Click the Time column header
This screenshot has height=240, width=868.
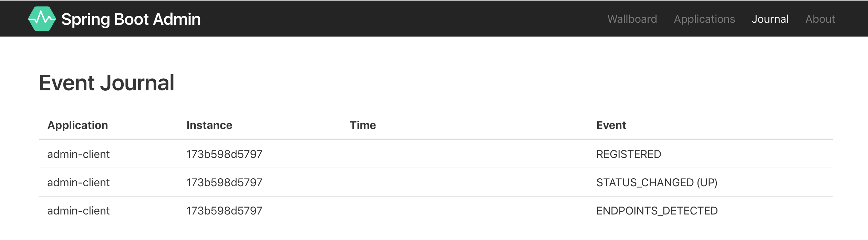tap(363, 125)
